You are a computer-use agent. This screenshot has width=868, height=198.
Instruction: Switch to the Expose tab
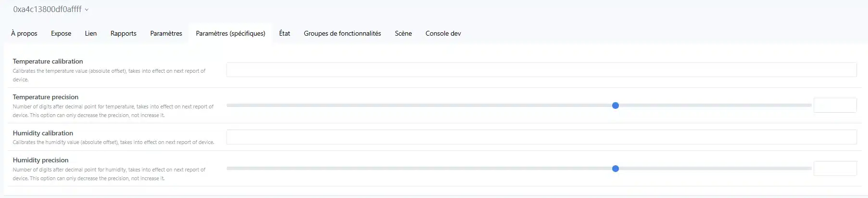coord(61,33)
